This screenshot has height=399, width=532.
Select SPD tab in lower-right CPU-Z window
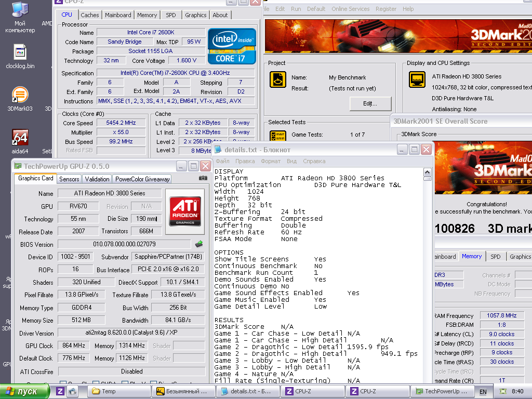click(x=495, y=257)
